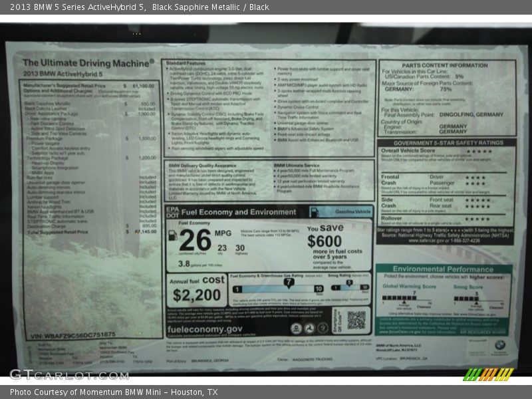Click the smog rating marker 5

[349, 283]
